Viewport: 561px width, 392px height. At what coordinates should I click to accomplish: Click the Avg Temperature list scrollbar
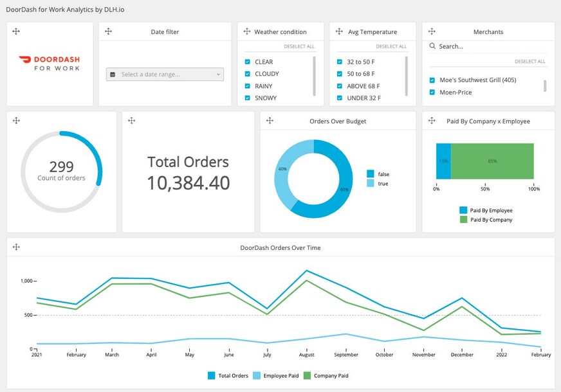point(407,76)
